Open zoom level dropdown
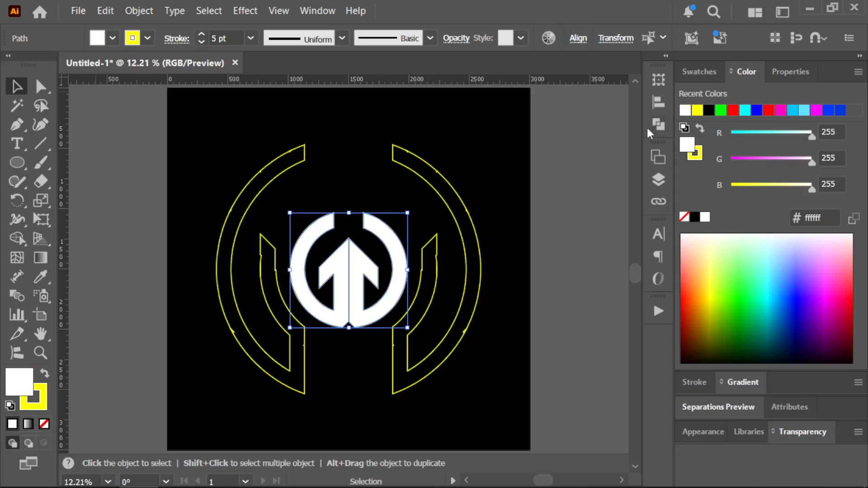Viewport: 868px width, 488px height. click(108, 481)
